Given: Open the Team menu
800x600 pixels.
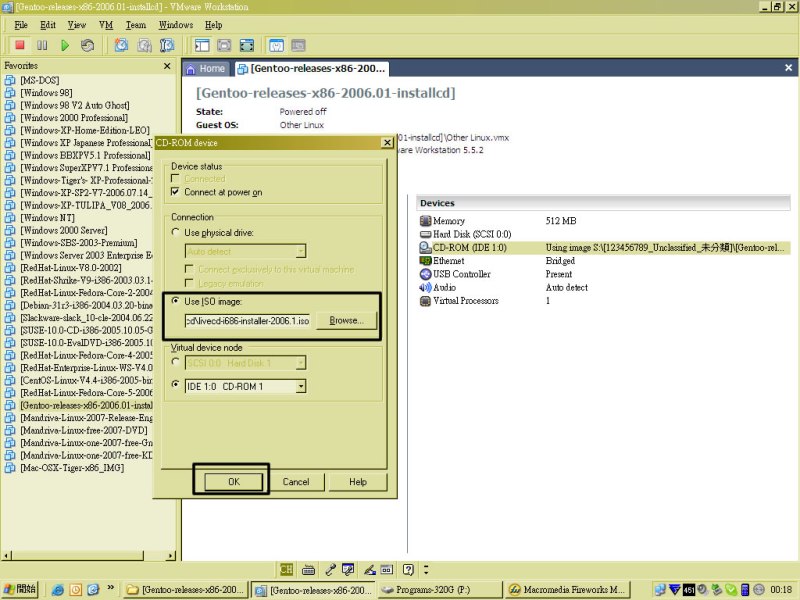Looking at the screenshot, I should pyautogui.click(x=136, y=25).
